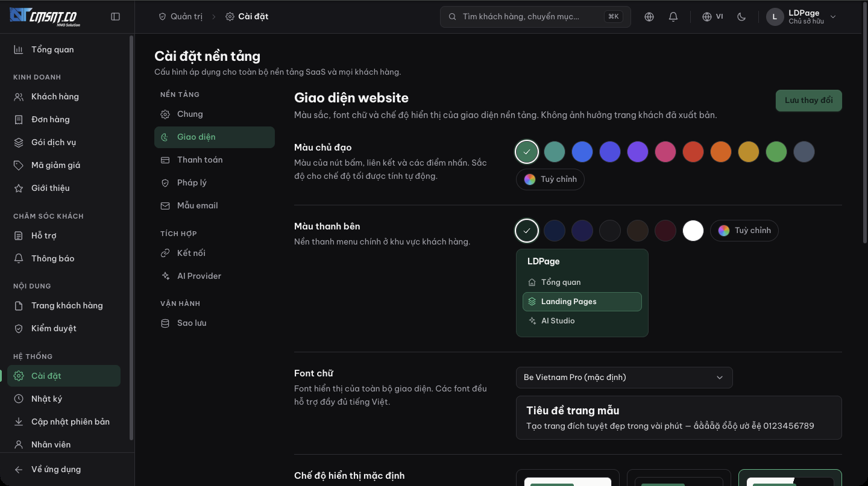The height and width of the screenshot is (486, 868).
Task: Click Tuỳ chỉnh for Màu chủ đạo
Action: [550, 179]
